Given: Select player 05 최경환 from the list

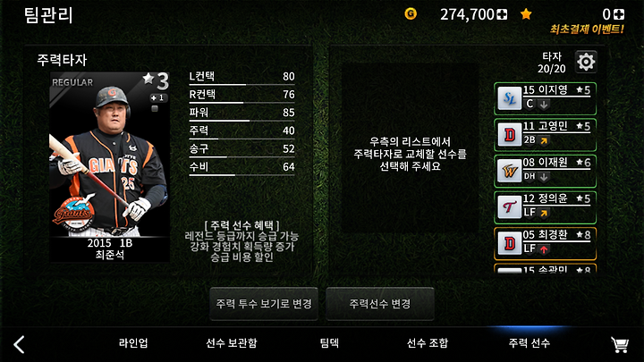Looking at the screenshot, I should click(545, 243).
